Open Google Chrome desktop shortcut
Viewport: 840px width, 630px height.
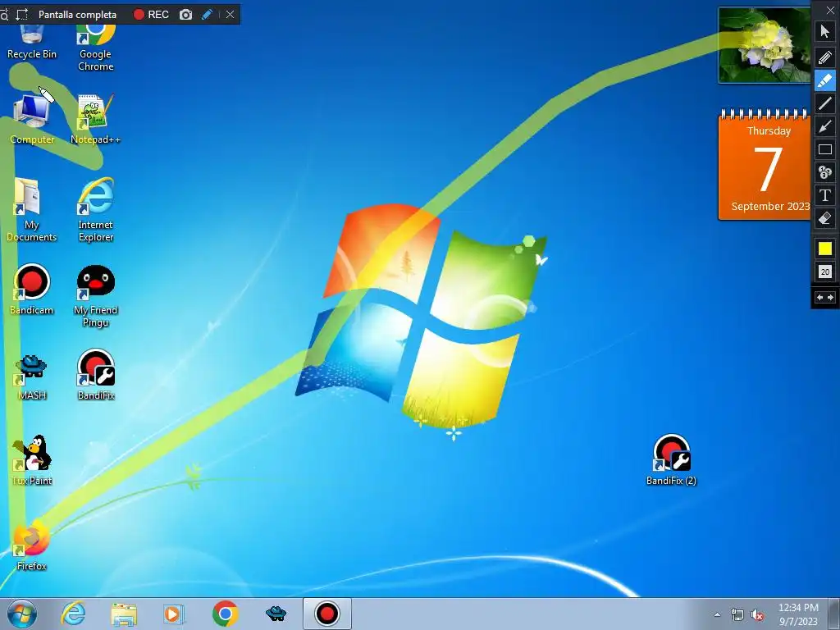[x=96, y=48]
